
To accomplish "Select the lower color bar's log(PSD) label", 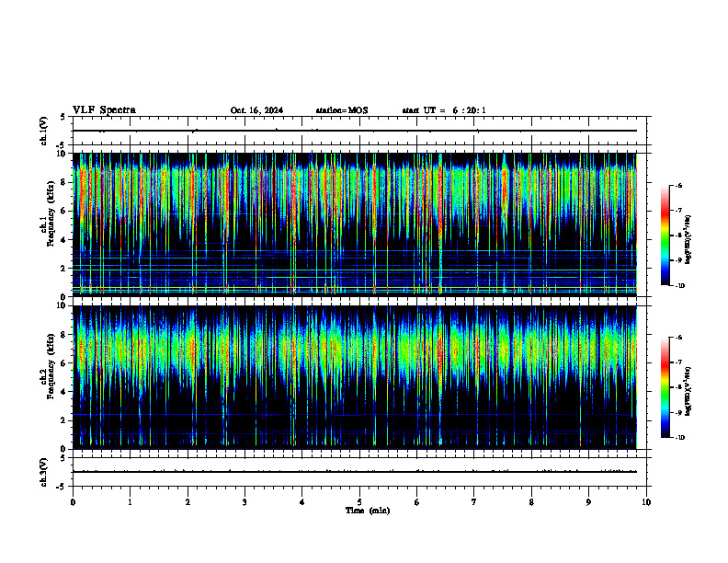I will pyautogui.click(x=688, y=391).
